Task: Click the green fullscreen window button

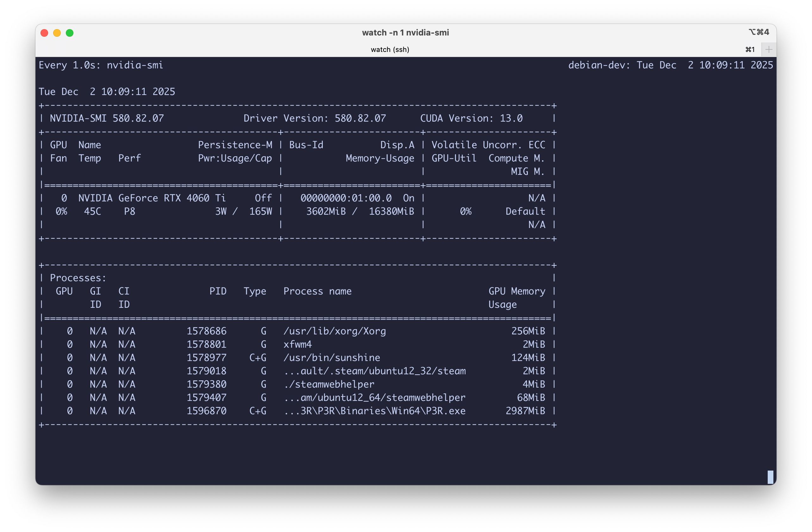Action: click(x=70, y=33)
